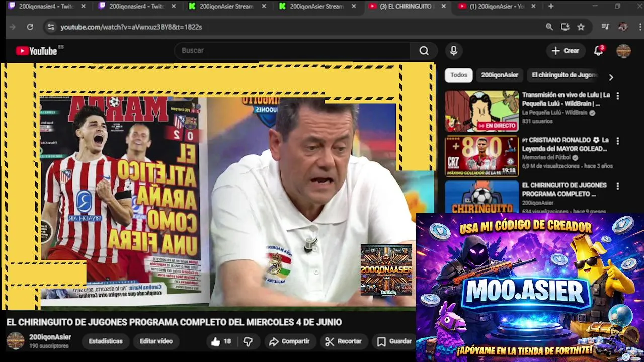Open the 200iqonAsier channel name link
This screenshot has width=644, height=362.
pyautogui.click(x=50, y=337)
